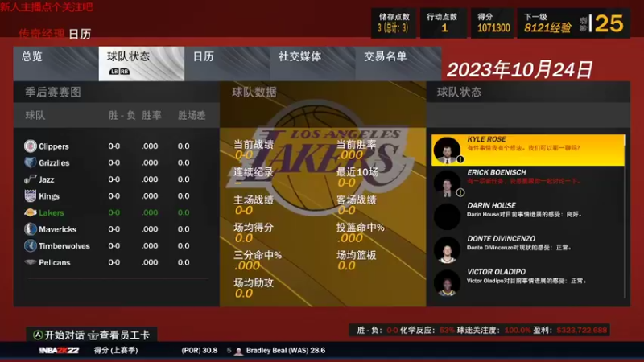This screenshot has height=362, width=644.
Task: Select the 球队状态 tab
Action: click(x=142, y=64)
